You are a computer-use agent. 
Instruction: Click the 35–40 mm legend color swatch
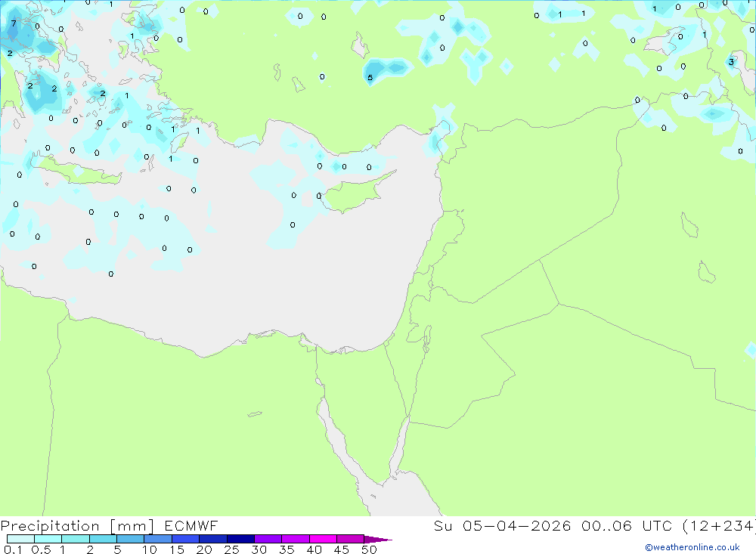[295, 539]
